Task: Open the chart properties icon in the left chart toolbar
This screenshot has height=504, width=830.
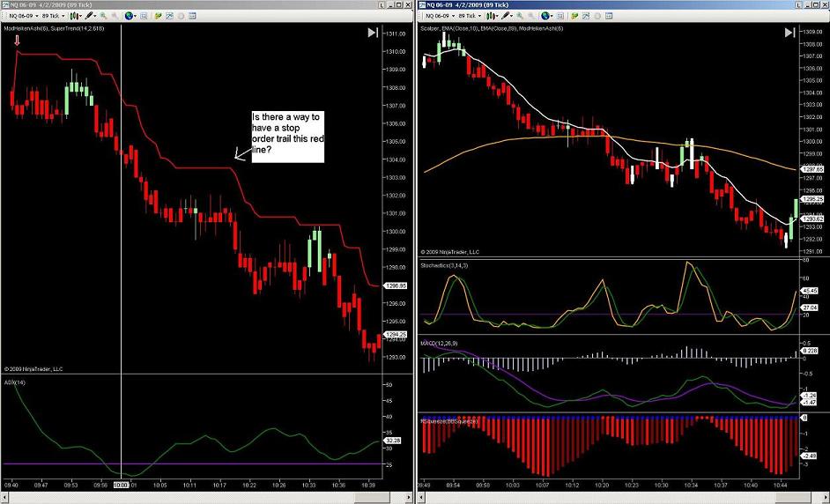Action: (192, 16)
